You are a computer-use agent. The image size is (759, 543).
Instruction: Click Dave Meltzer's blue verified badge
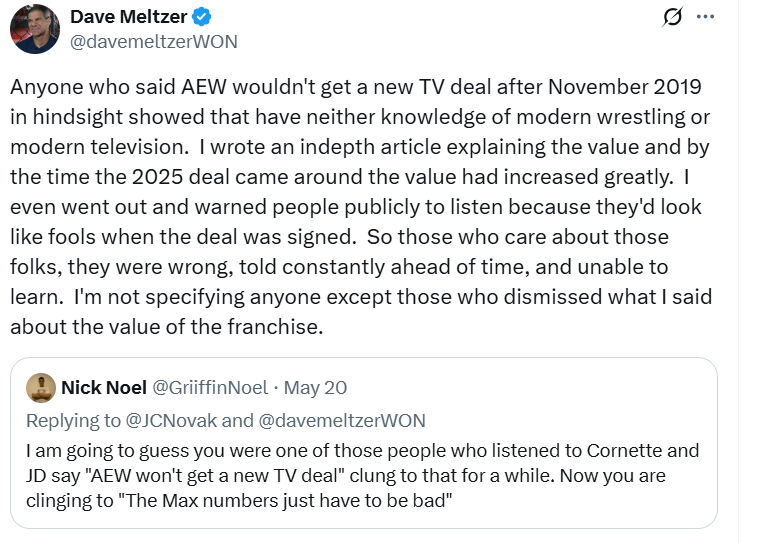point(201,17)
